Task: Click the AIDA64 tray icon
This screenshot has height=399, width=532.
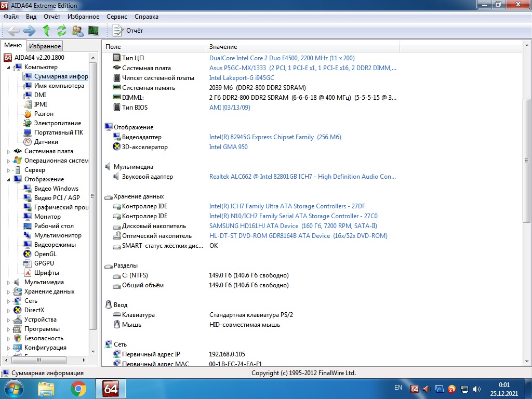Action: [415, 388]
